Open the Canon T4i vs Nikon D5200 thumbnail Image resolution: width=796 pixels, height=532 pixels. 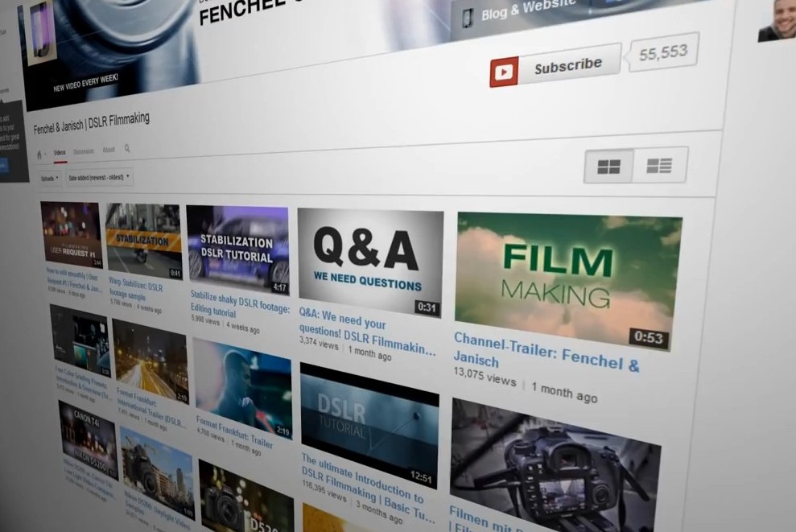click(89, 440)
